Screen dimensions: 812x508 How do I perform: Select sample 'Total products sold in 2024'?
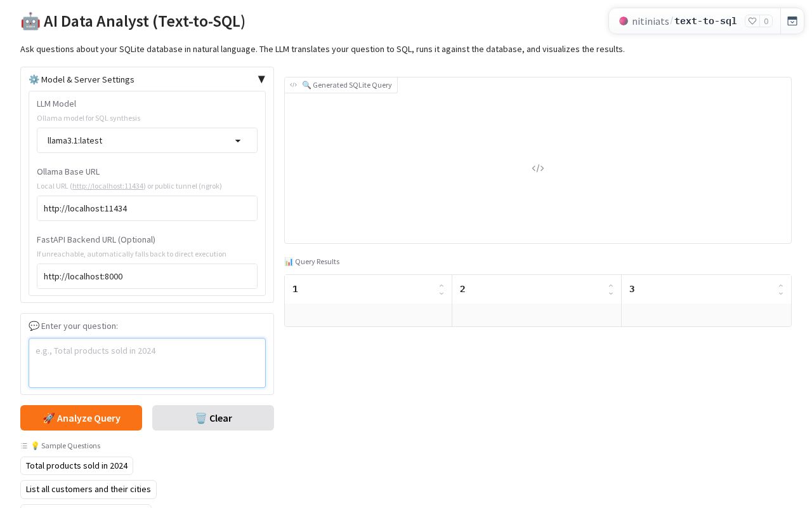tap(77, 465)
